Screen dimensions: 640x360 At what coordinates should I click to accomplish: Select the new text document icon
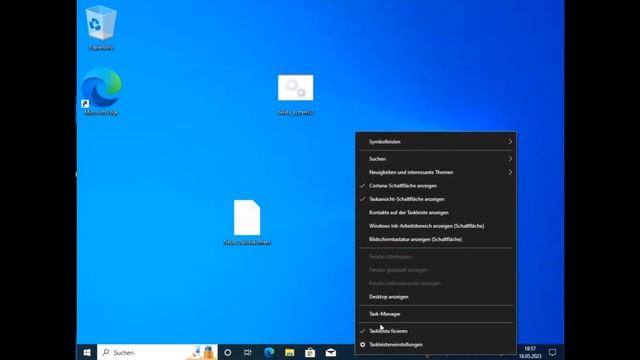tap(247, 222)
